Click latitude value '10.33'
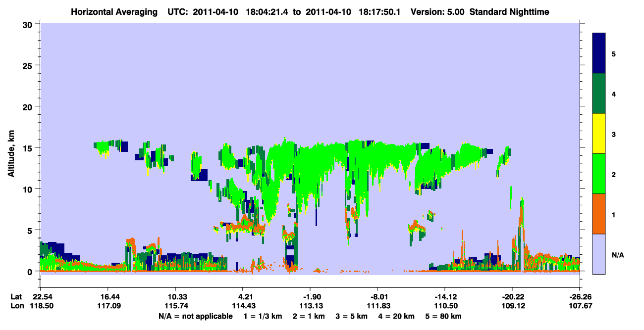The width and height of the screenshot is (644, 330). pos(175,297)
